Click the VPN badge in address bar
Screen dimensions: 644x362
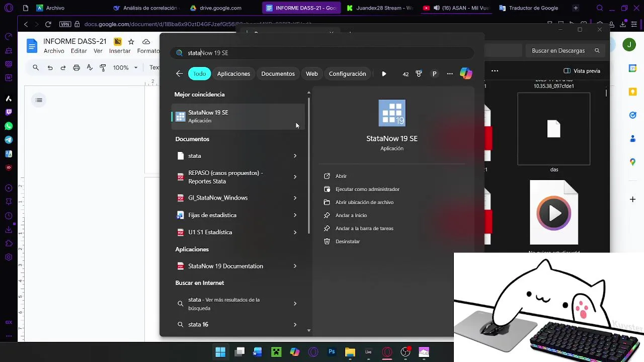pyautogui.click(x=65, y=24)
